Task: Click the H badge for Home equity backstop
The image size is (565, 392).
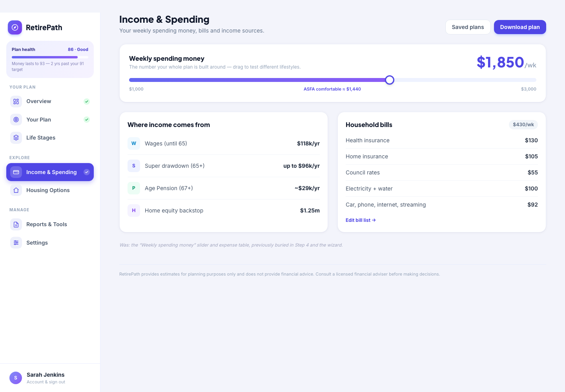Action: (x=134, y=211)
